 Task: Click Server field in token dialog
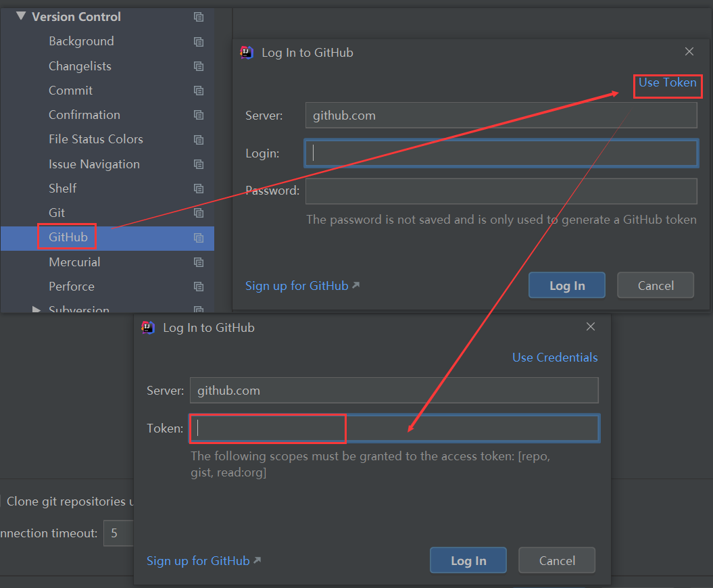click(x=394, y=390)
